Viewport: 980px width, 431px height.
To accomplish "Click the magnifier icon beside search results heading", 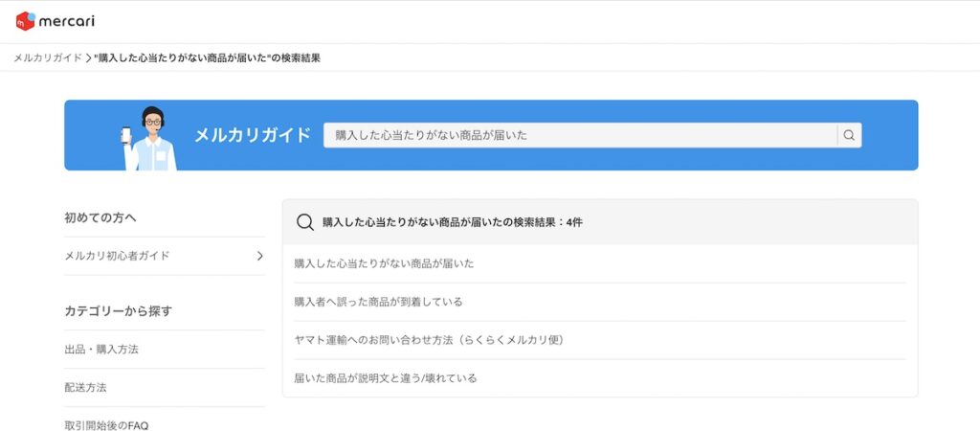I will point(305,222).
